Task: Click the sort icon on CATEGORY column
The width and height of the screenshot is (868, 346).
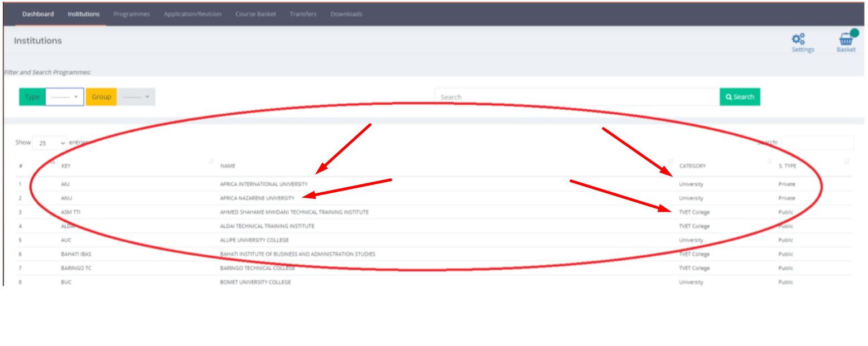Action: 770,162
